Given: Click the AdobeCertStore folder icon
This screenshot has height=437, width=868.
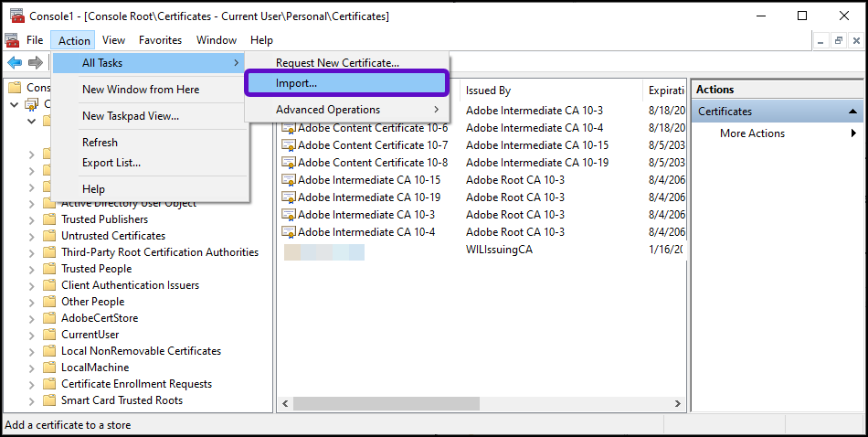Looking at the screenshot, I should tap(49, 318).
